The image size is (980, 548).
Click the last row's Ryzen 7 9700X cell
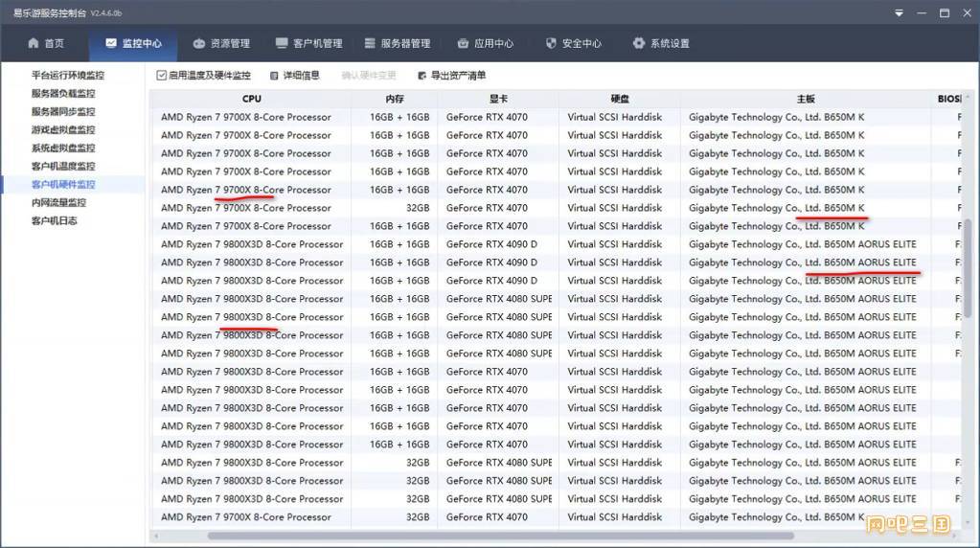tap(245, 517)
